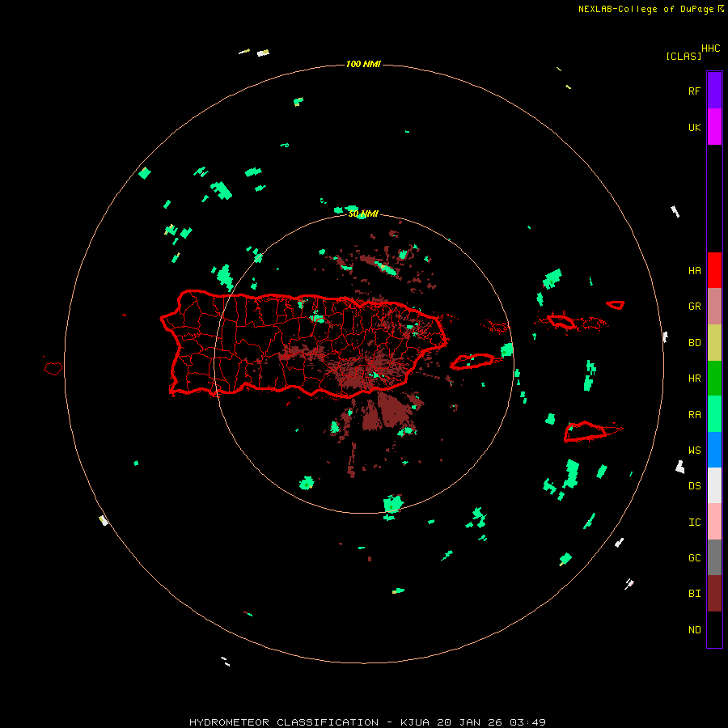This screenshot has width=728, height=728.
Task: Click the red HA legend color swatch
Action: (x=714, y=270)
